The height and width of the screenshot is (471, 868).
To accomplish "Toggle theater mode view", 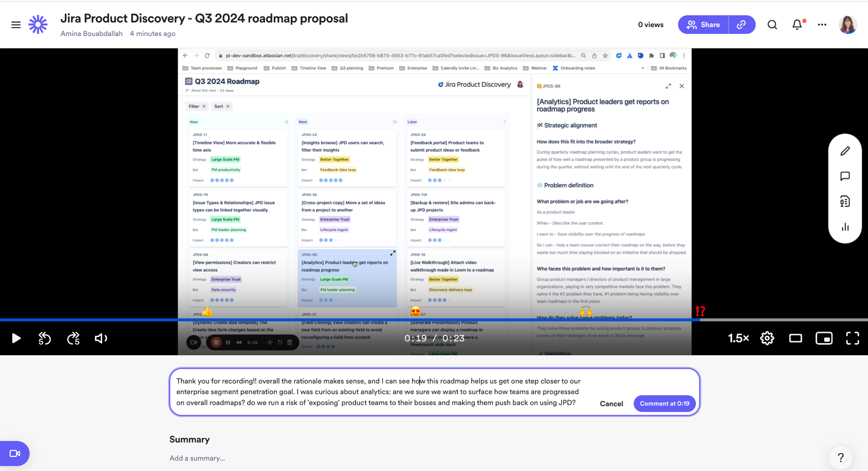I will point(796,338).
